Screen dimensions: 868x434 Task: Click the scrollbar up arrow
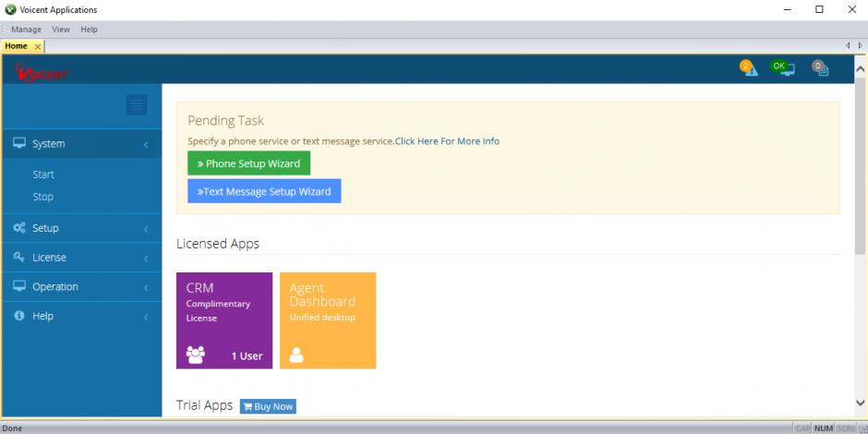(861, 68)
